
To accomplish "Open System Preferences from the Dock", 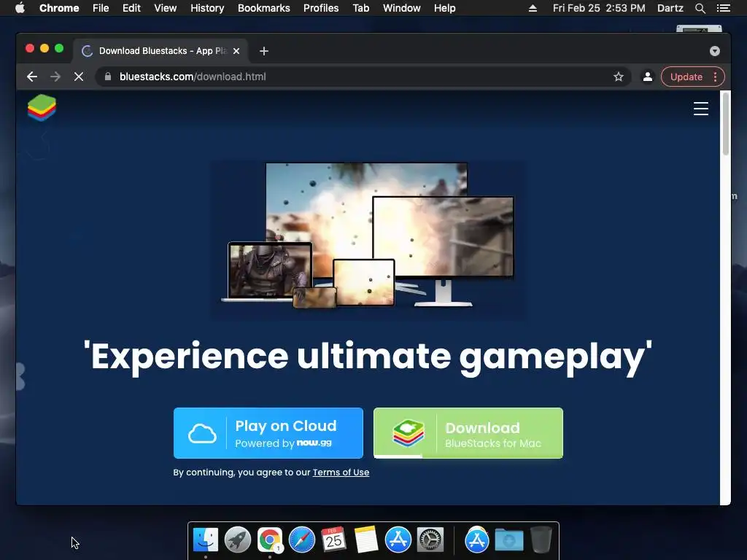I will 430,540.
